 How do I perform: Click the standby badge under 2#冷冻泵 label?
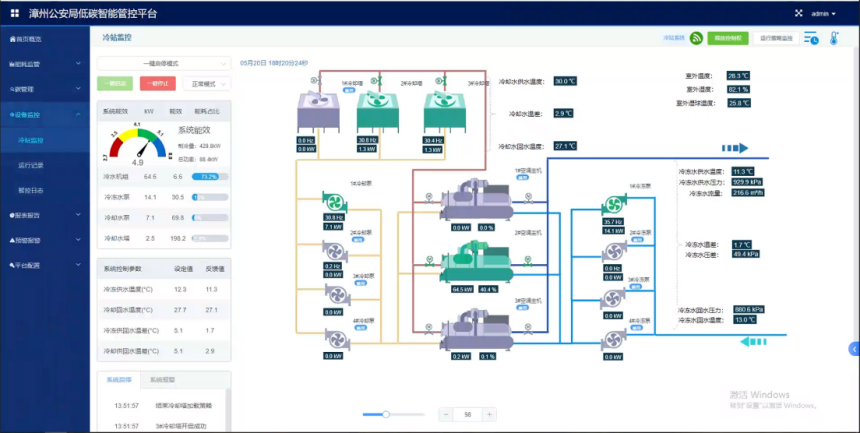pos(635,239)
